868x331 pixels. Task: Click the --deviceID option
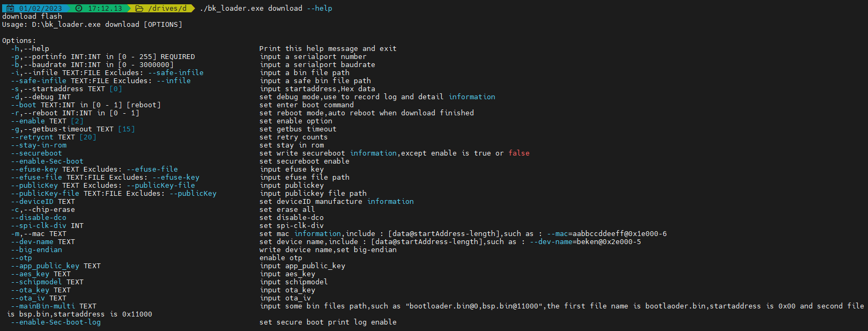coord(32,201)
